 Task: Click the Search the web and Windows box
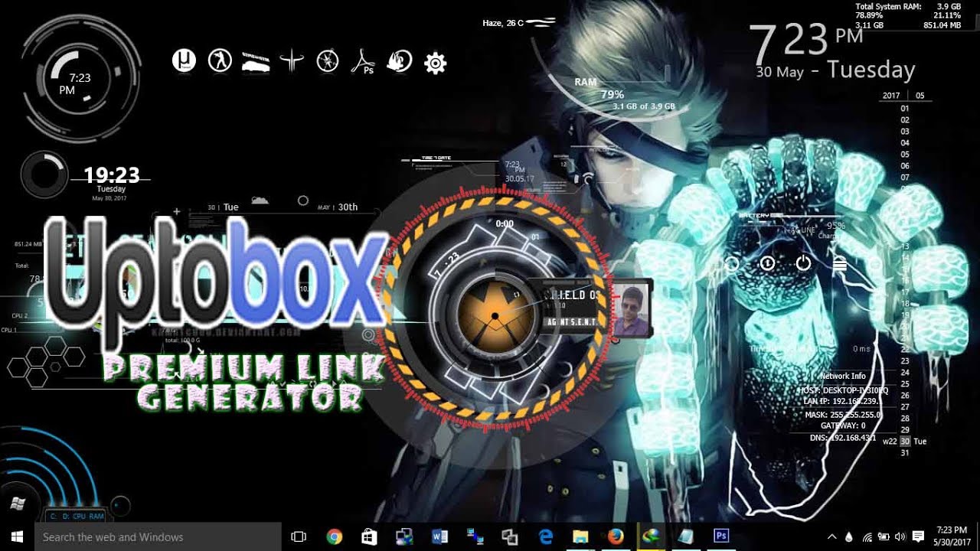point(158,536)
